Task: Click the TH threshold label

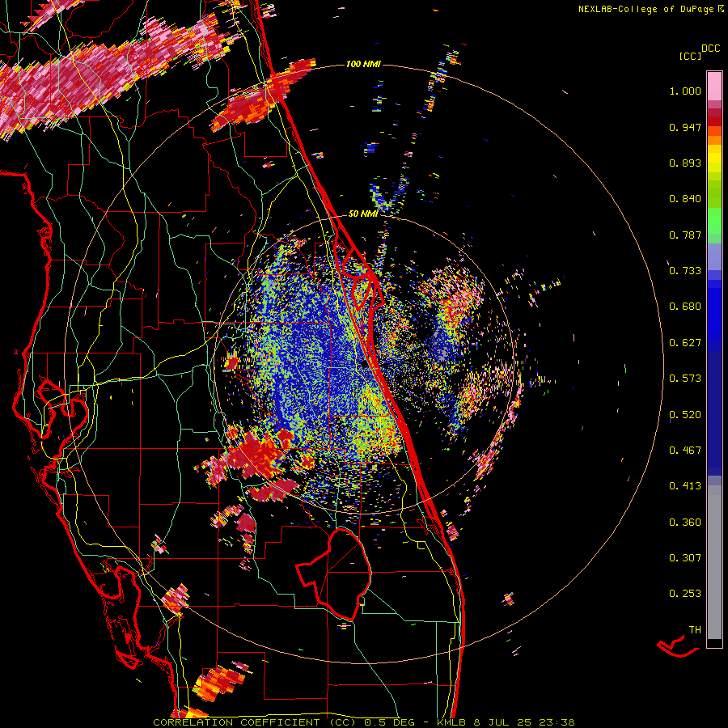Action: click(695, 630)
